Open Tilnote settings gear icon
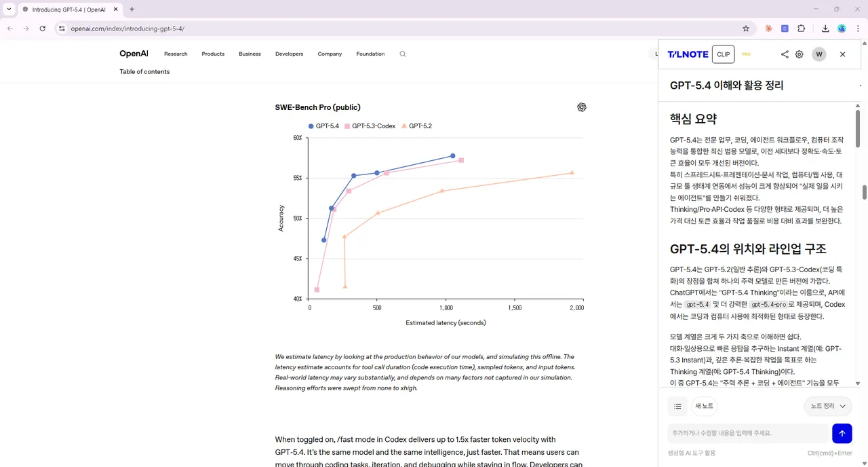 [x=800, y=54]
